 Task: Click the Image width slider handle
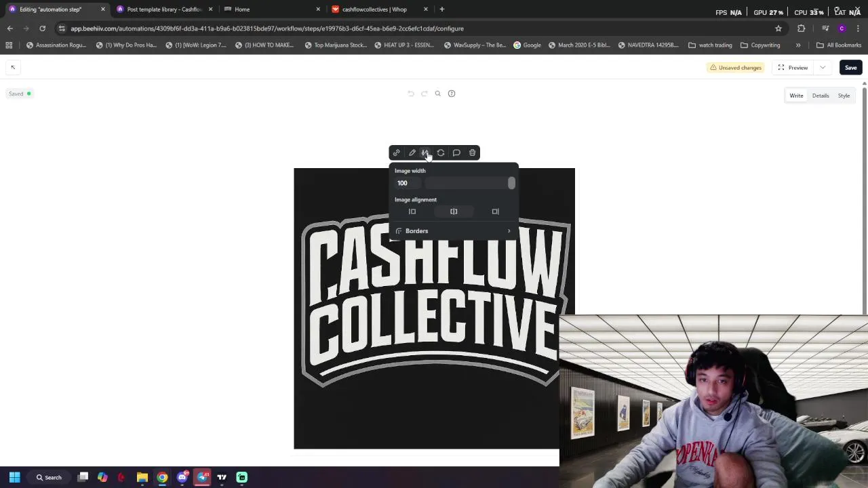point(511,183)
